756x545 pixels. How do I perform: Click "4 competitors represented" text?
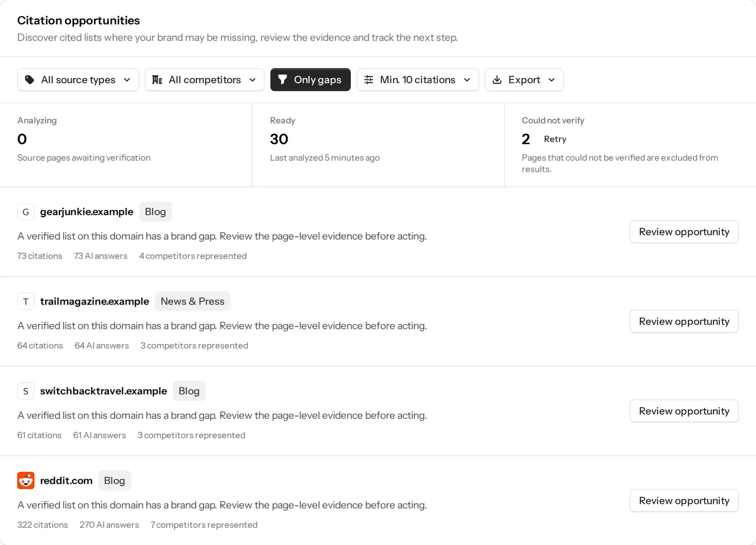click(x=193, y=256)
